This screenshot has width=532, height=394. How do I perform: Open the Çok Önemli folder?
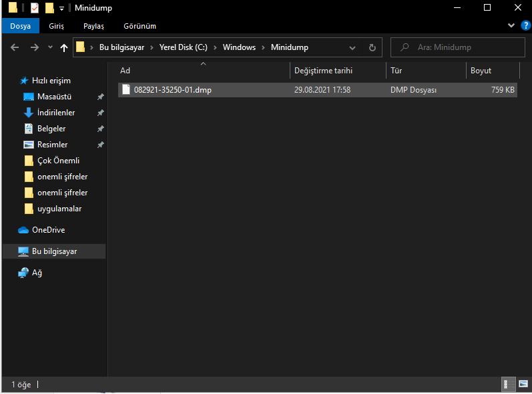click(58, 161)
